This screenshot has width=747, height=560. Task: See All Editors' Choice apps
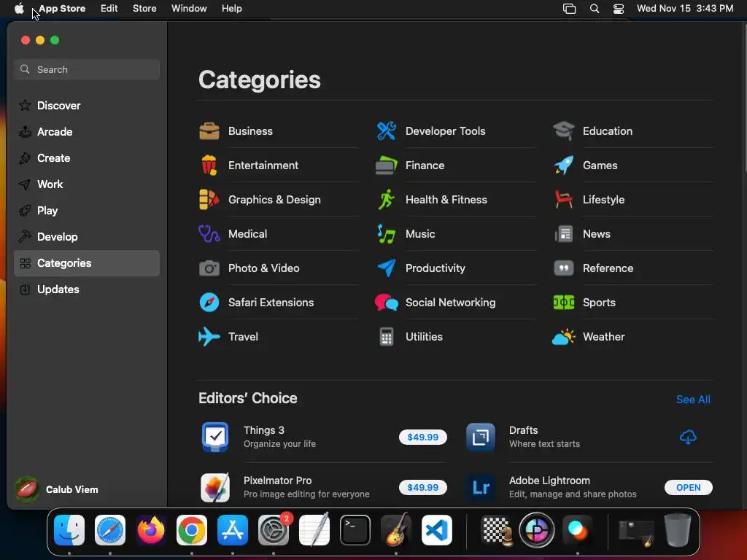coord(693,400)
